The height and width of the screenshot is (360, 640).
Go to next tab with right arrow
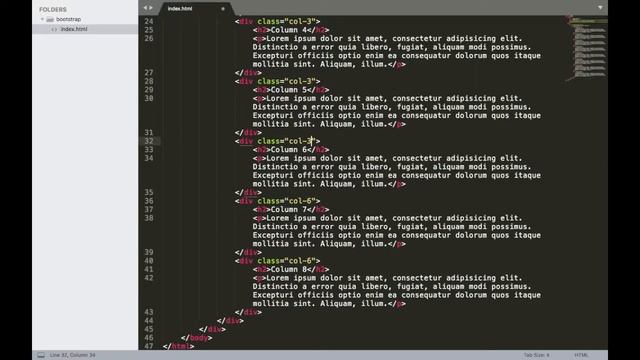pyautogui.click(x=151, y=8)
